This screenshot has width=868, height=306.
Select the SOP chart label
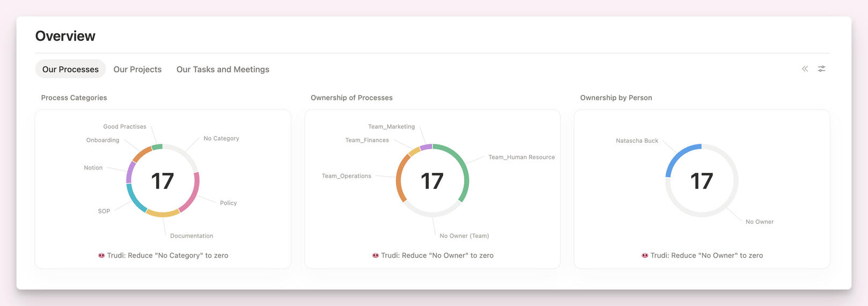coord(104,212)
